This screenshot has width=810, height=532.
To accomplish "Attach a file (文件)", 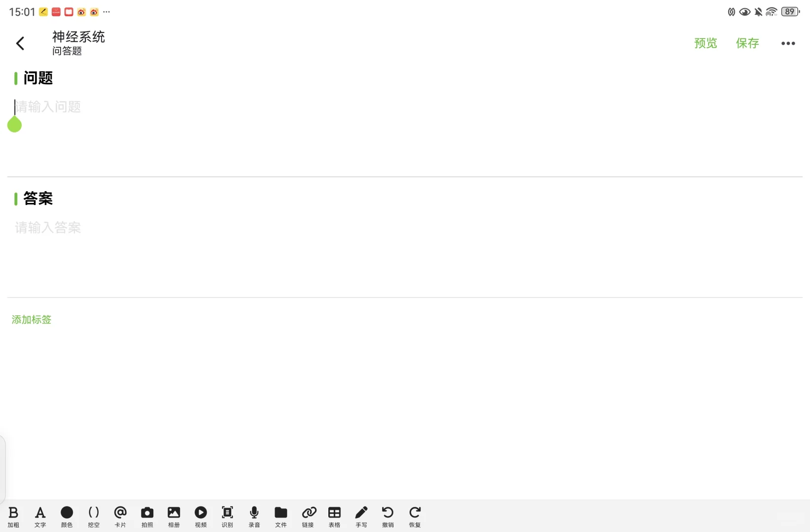I will [x=281, y=517].
